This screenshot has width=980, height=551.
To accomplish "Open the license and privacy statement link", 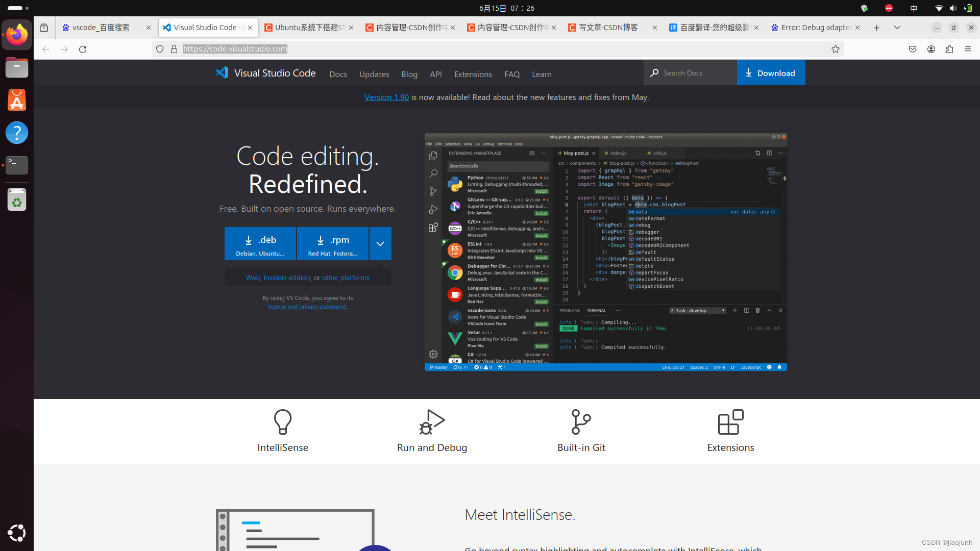I will (x=307, y=307).
